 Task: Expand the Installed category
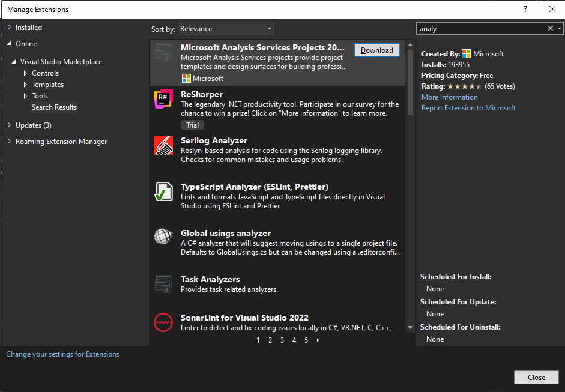[9, 28]
